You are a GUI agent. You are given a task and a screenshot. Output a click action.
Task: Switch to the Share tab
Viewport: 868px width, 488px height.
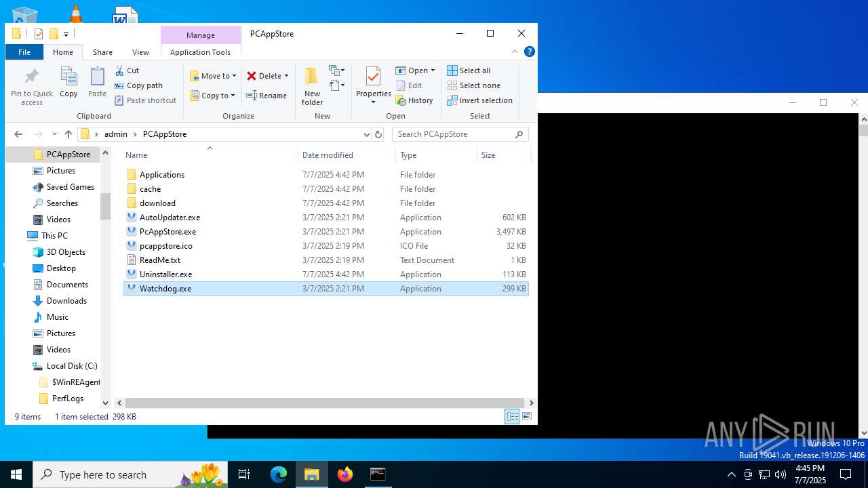[x=103, y=52]
